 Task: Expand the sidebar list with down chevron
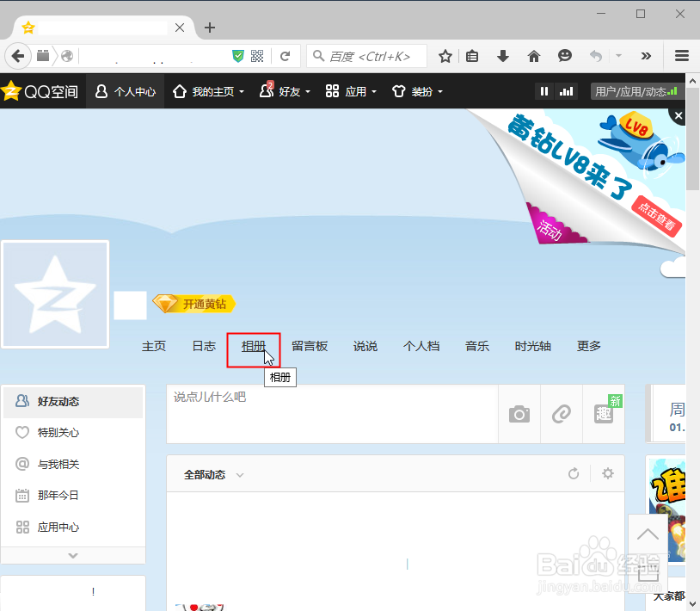point(73,556)
